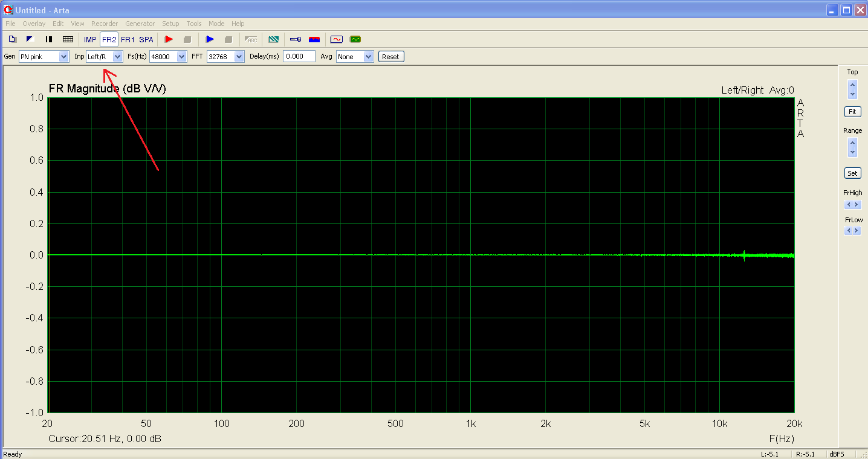Viewport: 868px width, 459px height.
Task: Start generator with the blue play arrow
Action: (210, 39)
